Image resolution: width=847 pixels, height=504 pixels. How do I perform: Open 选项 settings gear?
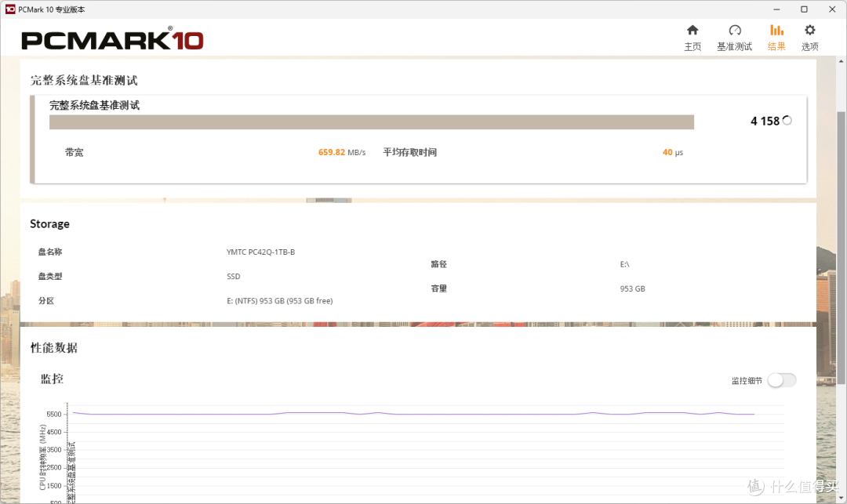[809, 38]
